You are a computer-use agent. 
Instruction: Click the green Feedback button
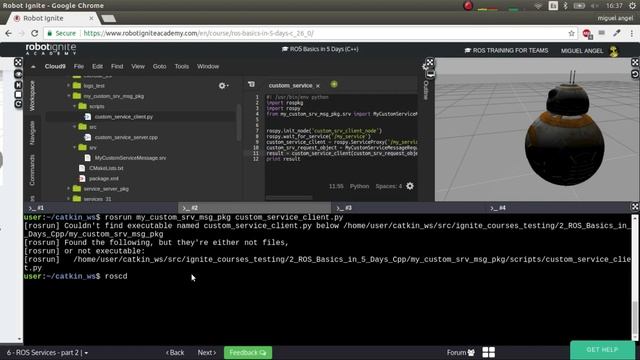coord(248,353)
